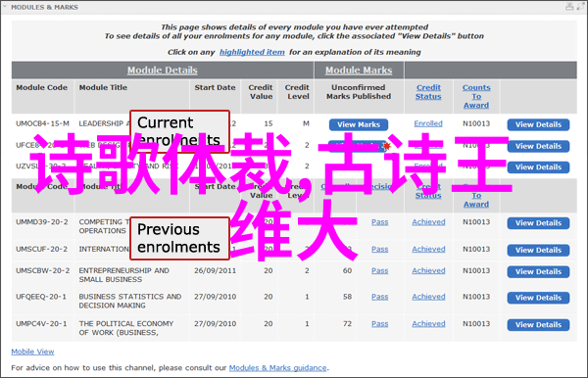Open Achieved status for UMPC4V-20-1
Image resolution: width=588 pixels, height=378 pixels.
click(428, 323)
